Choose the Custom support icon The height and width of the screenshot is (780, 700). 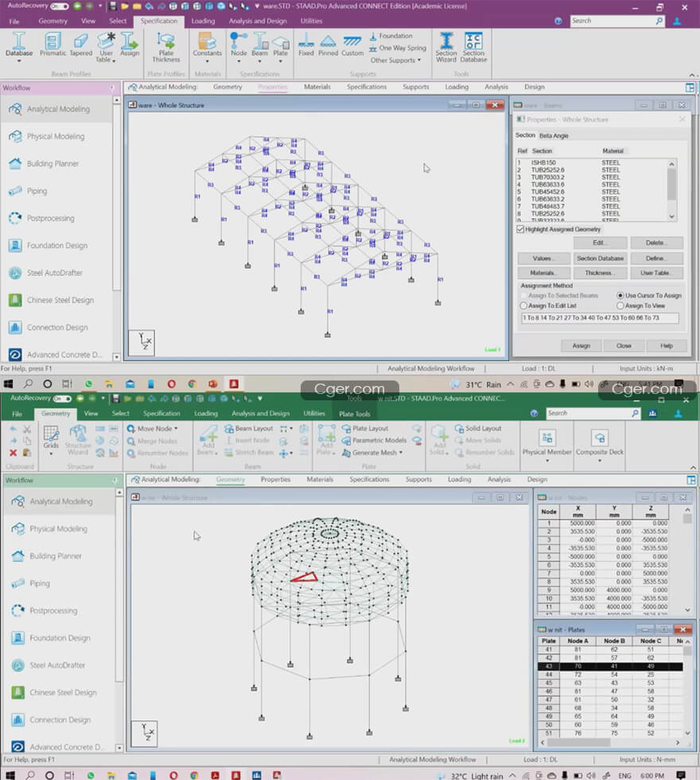[352, 45]
